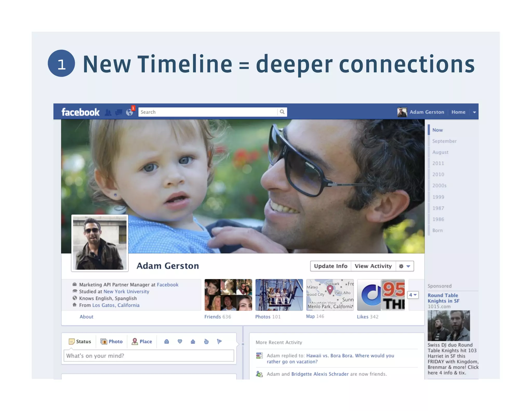Viewport: 532px width, 411px height.
Task: Click the Map 146 label
Action: [x=315, y=316]
